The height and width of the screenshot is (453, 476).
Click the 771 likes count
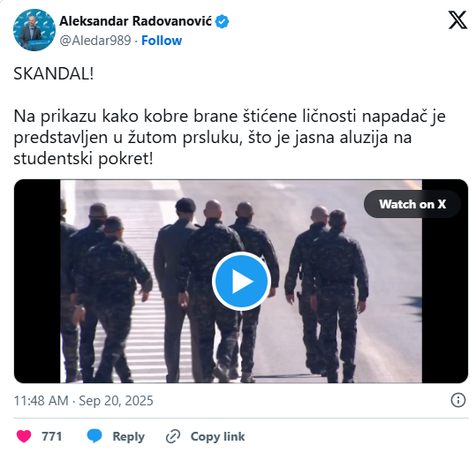(52, 436)
